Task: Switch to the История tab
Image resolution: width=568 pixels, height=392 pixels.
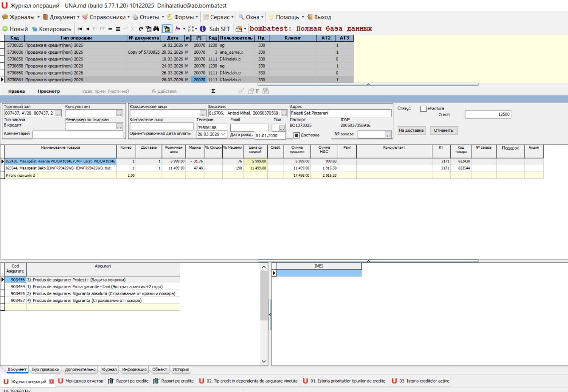Action: [181, 369]
